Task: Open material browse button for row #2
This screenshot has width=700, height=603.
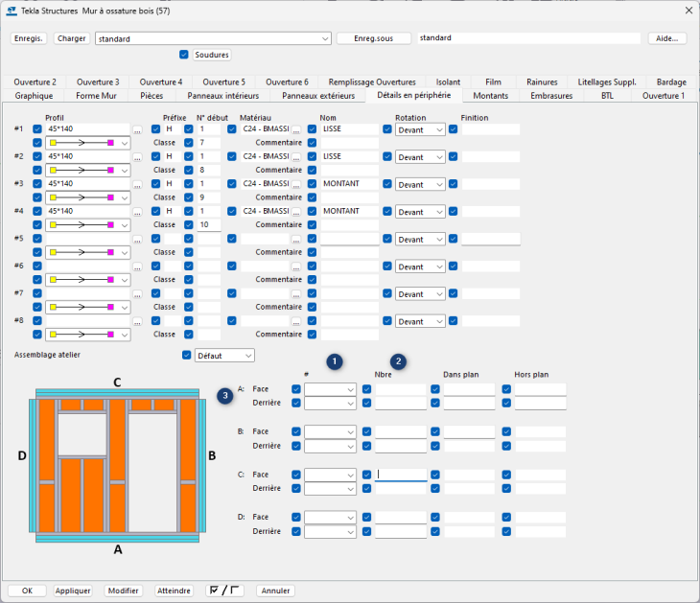Action: [x=296, y=156]
